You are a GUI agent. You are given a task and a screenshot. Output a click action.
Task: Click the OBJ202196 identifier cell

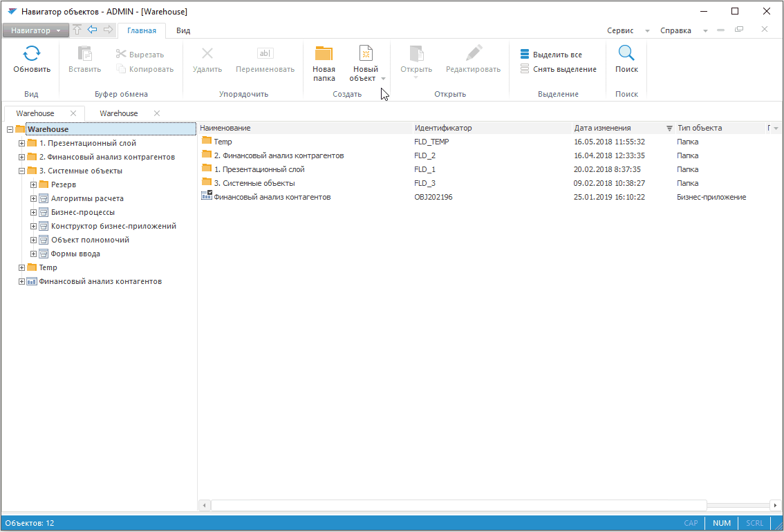(x=433, y=198)
